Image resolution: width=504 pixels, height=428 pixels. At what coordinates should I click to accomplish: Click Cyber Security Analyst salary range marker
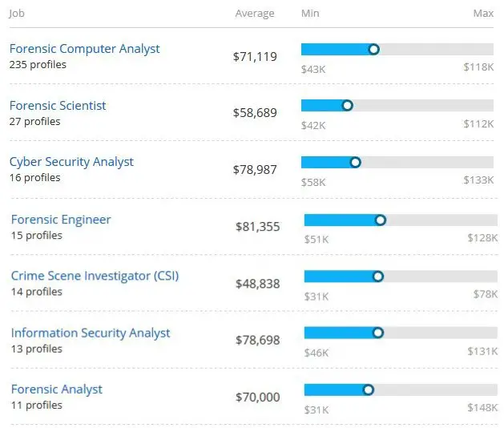[x=356, y=162]
